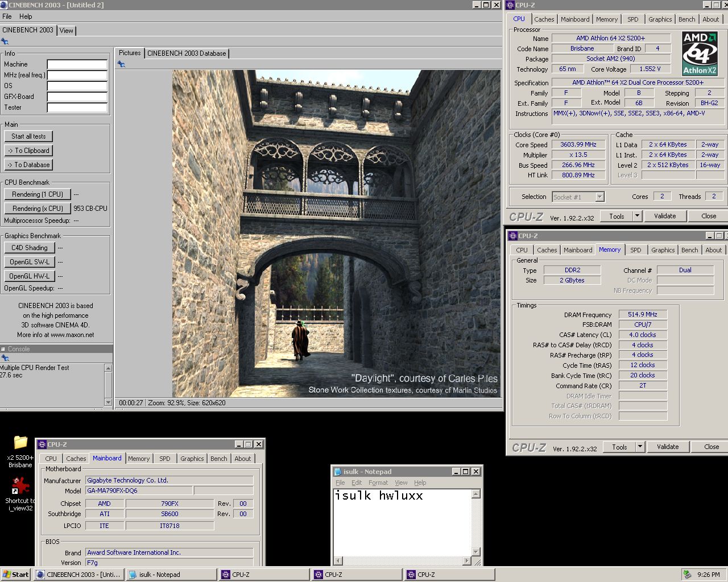Run the Rendering (x CPU) benchmark
Viewport: 728px width, 582px height.
tap(38, 209)
